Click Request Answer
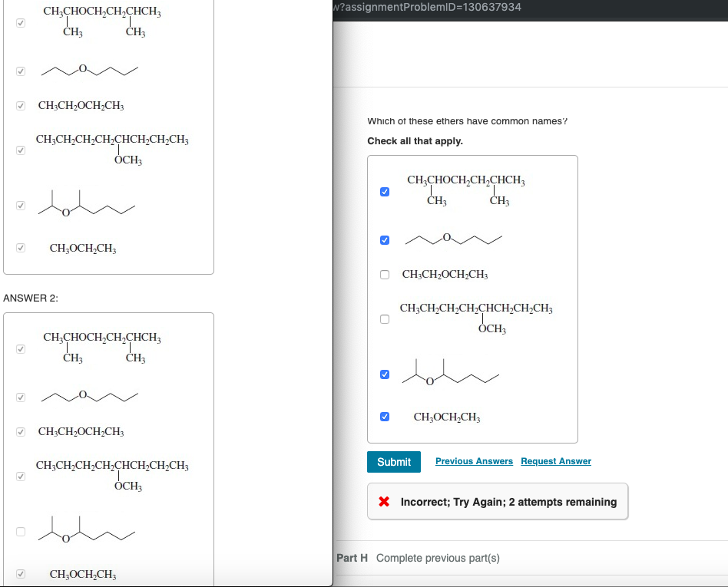Viewport: 728px width, 587px height. click(x=555, y=461)
